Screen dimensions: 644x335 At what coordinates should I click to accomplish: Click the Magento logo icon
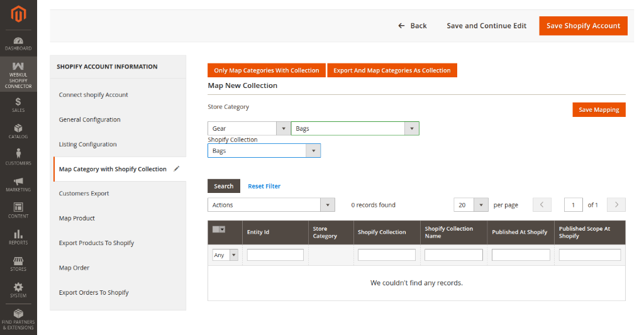point(18,14)
